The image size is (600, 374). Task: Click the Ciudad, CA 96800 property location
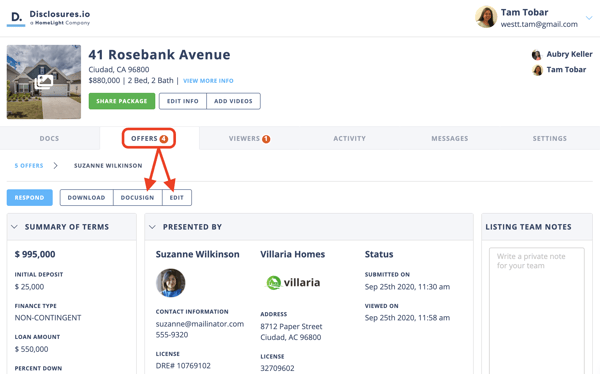pyautogui.click(x=119, y=70)
